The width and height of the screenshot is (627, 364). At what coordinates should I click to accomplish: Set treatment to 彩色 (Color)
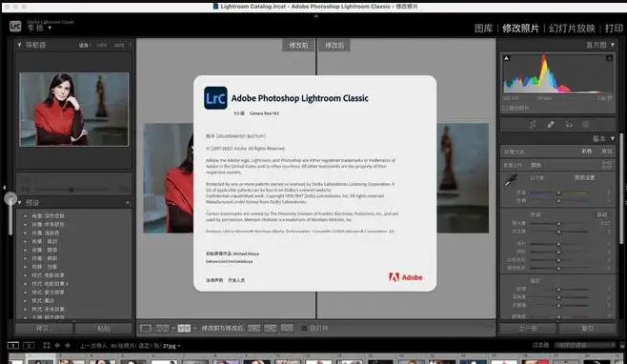pyautogui.click(x=587, y=152)
